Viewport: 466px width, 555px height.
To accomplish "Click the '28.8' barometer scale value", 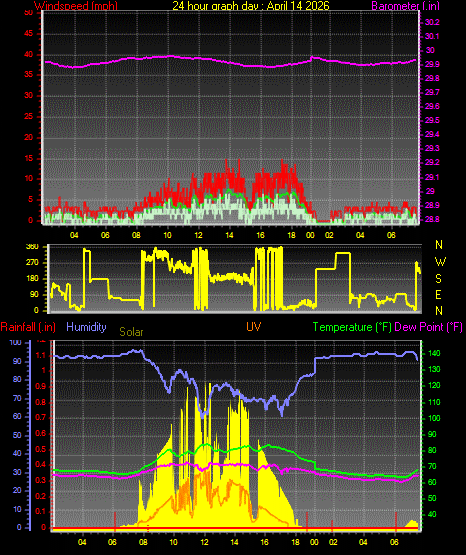I will click(x=432, y=219).
